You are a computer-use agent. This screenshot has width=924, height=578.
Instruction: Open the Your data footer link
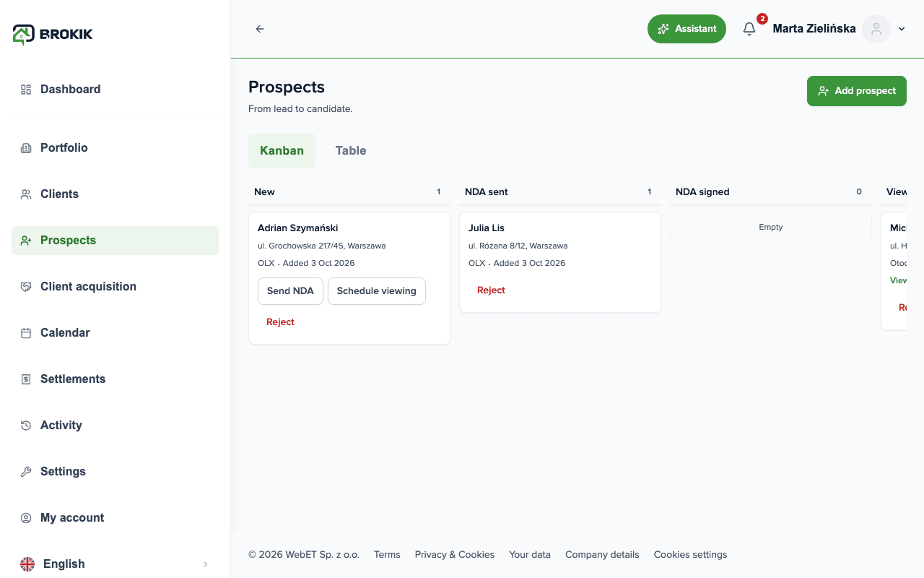click(x=530, y=555)
